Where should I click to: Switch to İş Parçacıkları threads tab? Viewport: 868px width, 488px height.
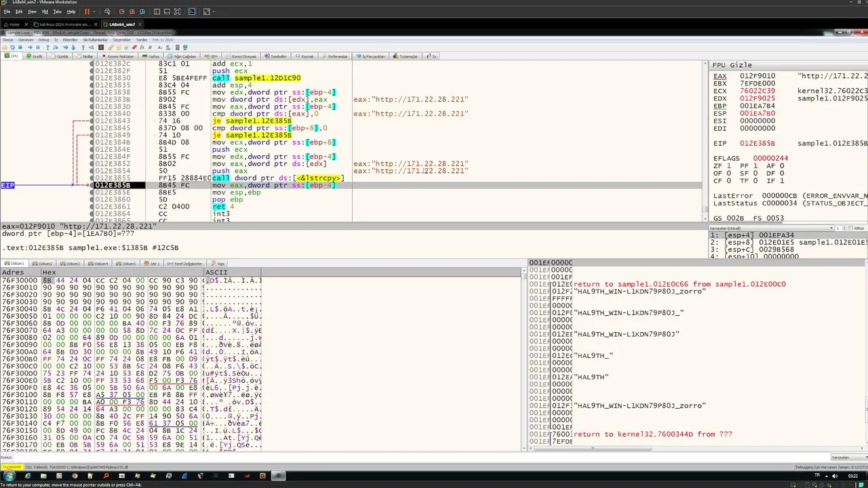[369, 56]
